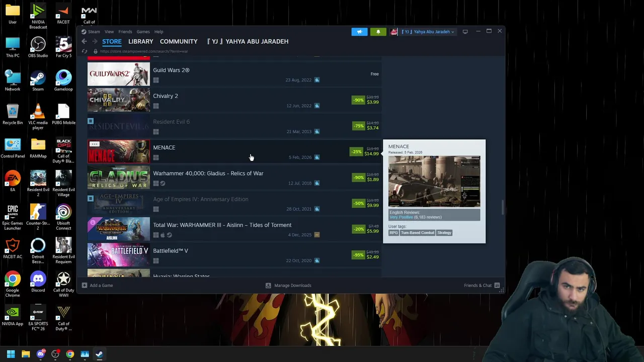Switch to the COMMUNITY tab

click(x=179, y=41)
